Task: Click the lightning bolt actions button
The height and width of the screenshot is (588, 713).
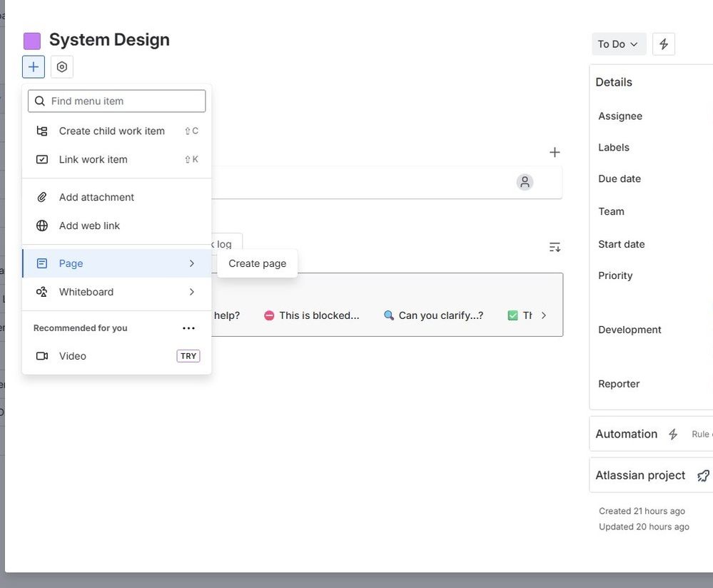Action: point(664,44)
